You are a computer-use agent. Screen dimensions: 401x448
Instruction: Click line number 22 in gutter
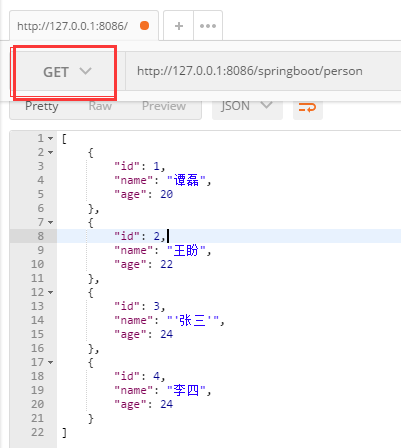click(x=37, y=432)
